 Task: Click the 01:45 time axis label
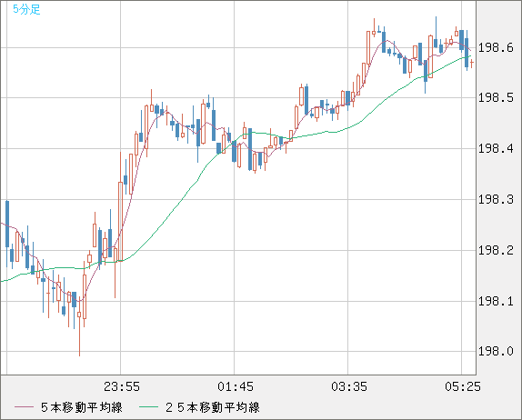(236, 386)
